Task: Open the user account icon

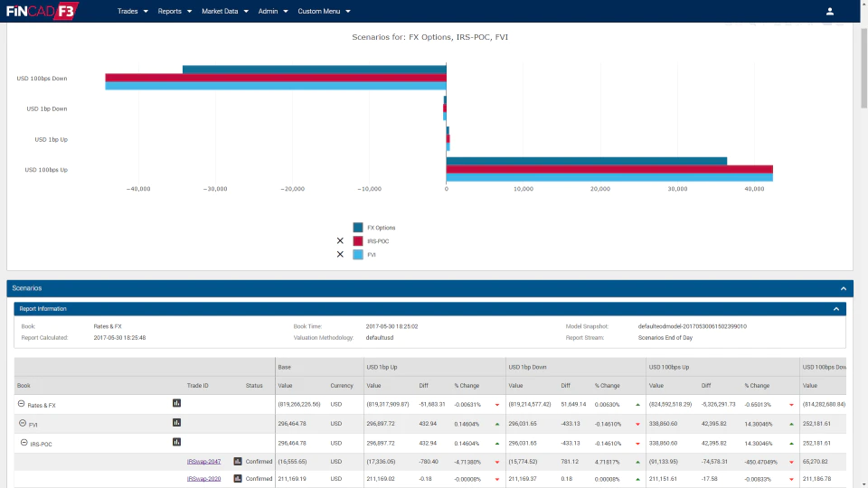Action: click(x=829, y=11)
